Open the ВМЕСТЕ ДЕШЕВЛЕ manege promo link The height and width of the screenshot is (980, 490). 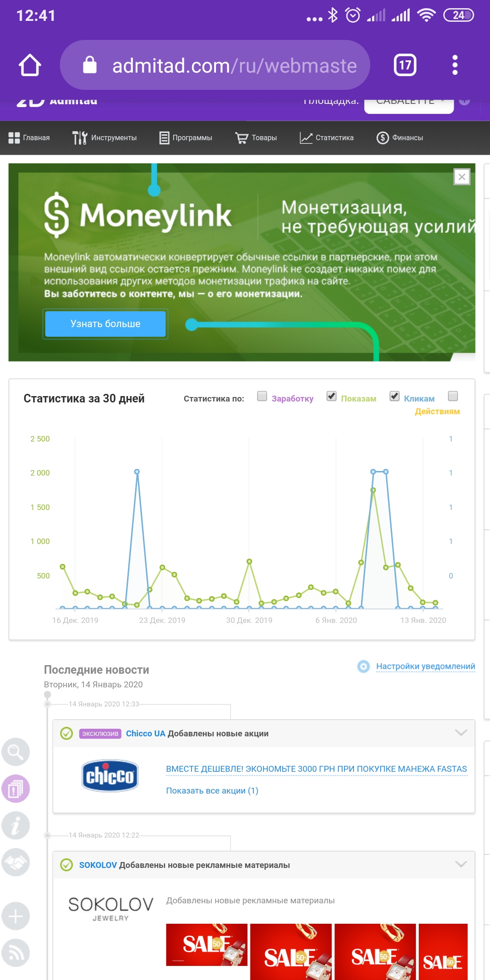[316, 769]
